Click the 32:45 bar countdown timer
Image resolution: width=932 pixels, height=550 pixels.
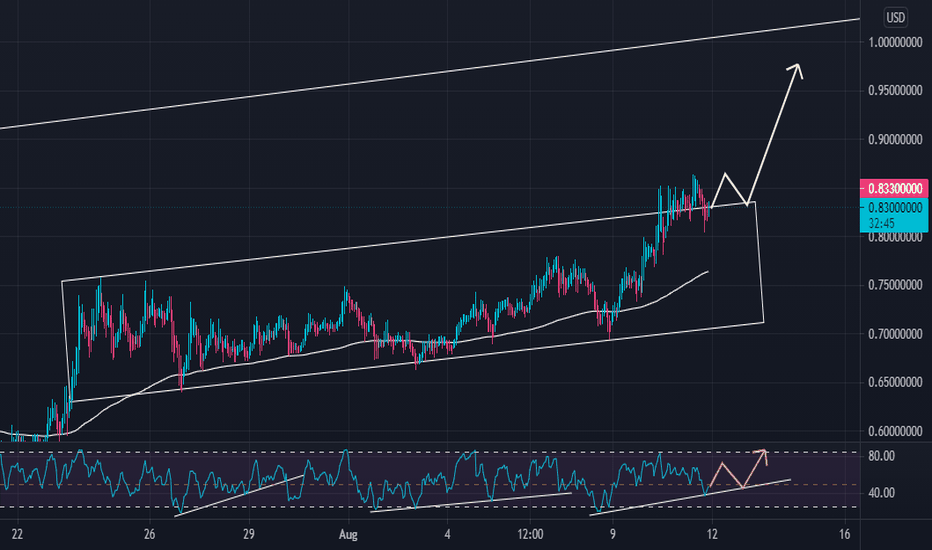(x=881, y=224)
